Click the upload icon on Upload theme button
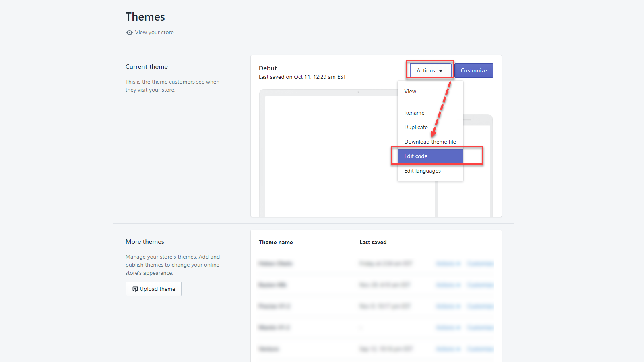The height and width of the screenshot is (362, 644). tap(135, 289)
